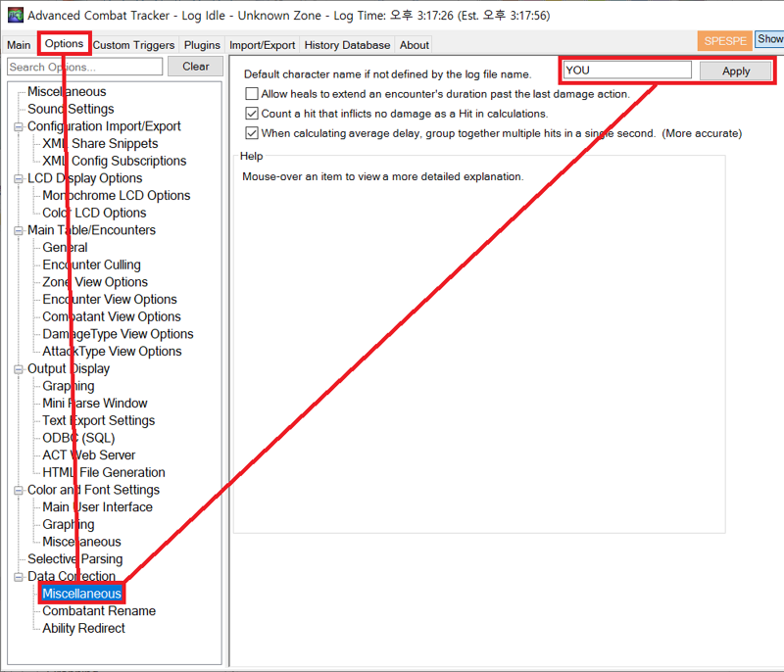Click the Clear search button
Image resolution: width=784 pixels, height=672 pixels.
coord(195,67)
